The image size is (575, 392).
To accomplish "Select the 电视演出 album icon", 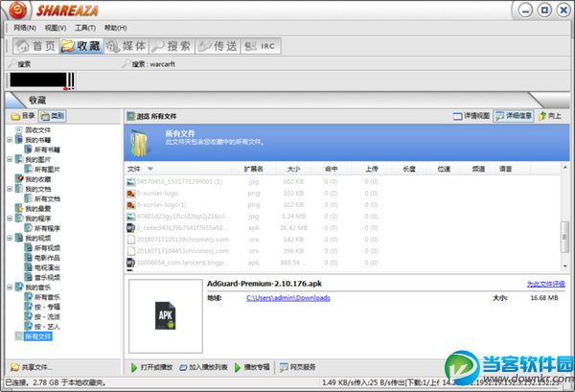I will [28, 267].
